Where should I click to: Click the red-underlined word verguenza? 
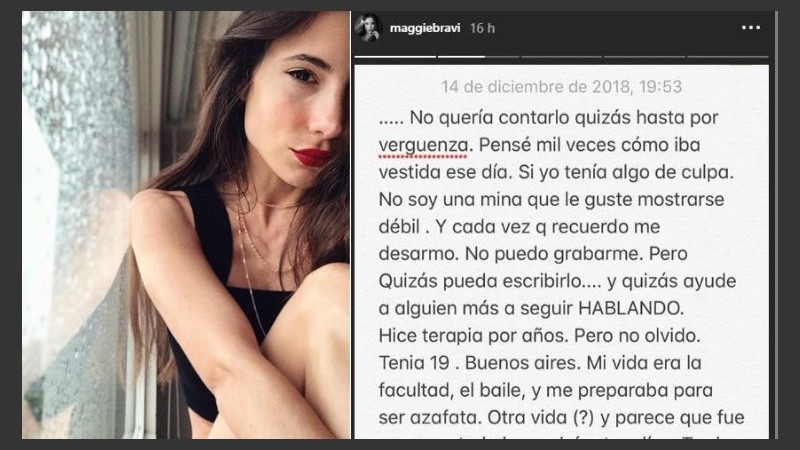point(422,145)
